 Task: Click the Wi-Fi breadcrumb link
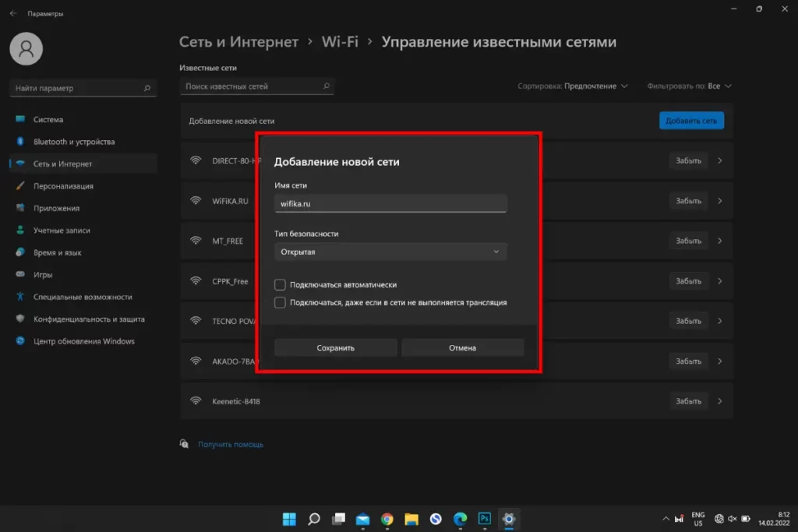click(340, 42)
